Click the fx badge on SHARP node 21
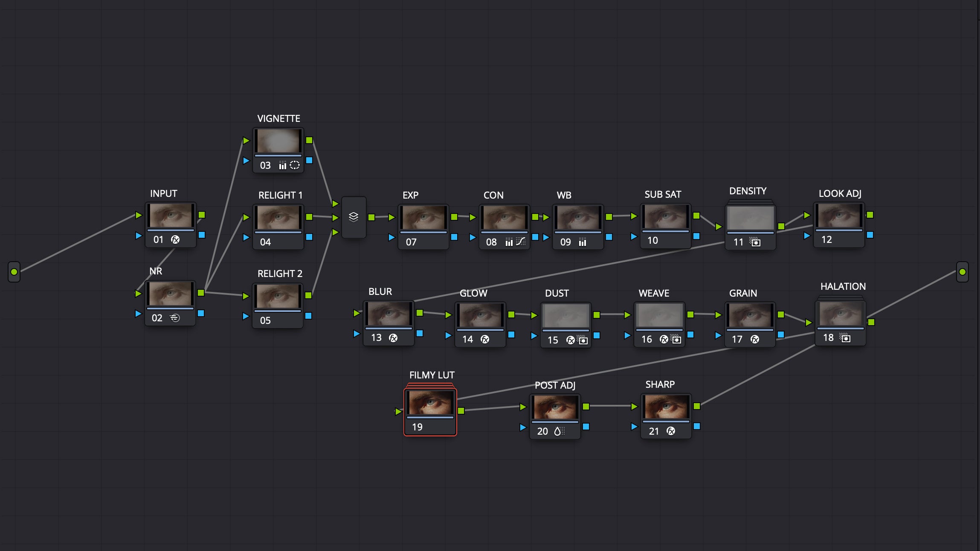Viewport: 980px width, 551px height. click(x=671, y=431)
